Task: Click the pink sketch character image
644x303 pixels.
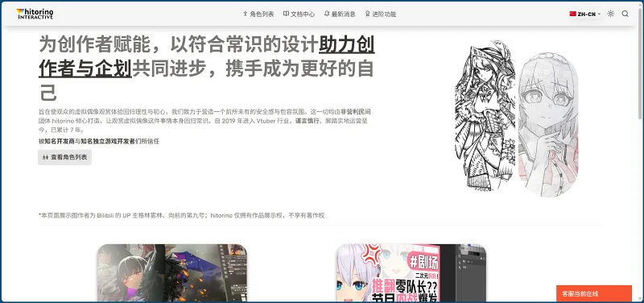Action: (x=548, y=124)
